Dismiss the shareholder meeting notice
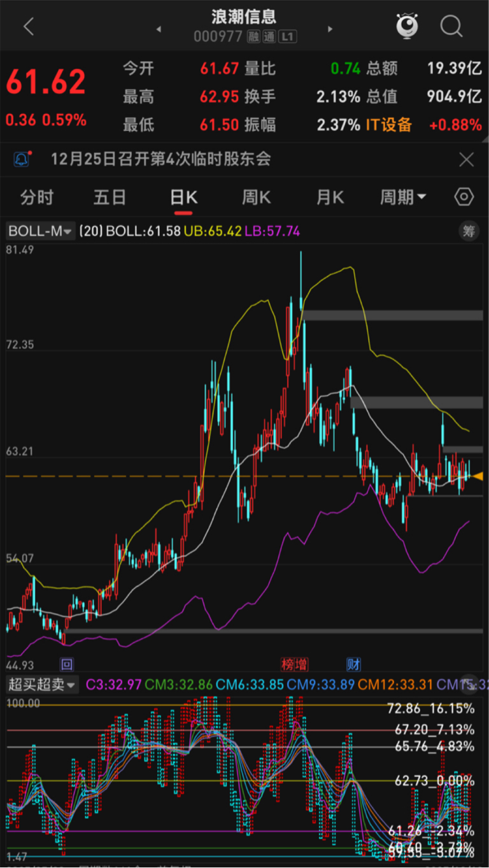This screenshot has height=868, width=489. 467,159
